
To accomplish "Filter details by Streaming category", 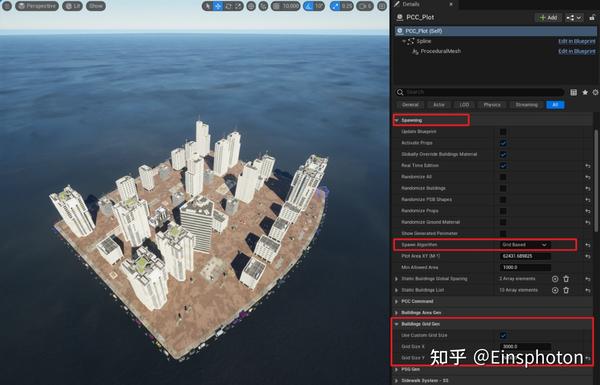I will point(527,105).
